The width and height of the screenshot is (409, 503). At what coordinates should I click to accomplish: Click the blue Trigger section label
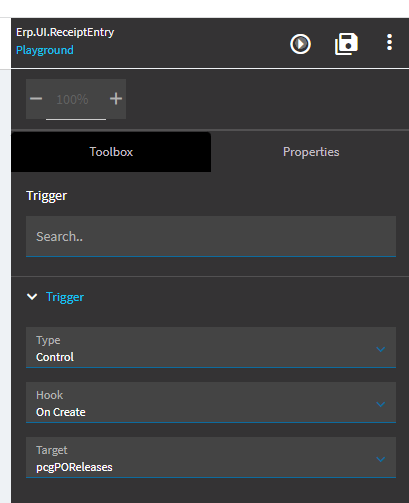(x=65, y=297)
